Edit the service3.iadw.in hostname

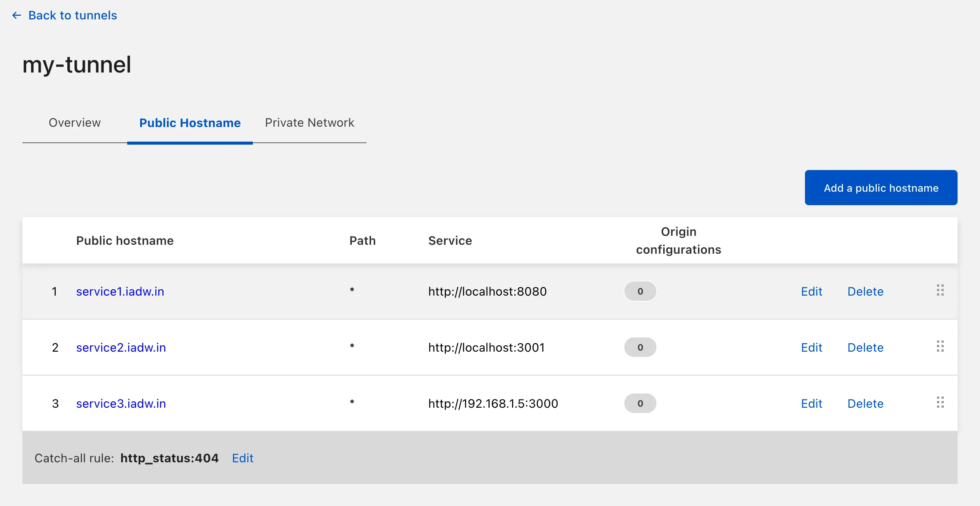811,403
